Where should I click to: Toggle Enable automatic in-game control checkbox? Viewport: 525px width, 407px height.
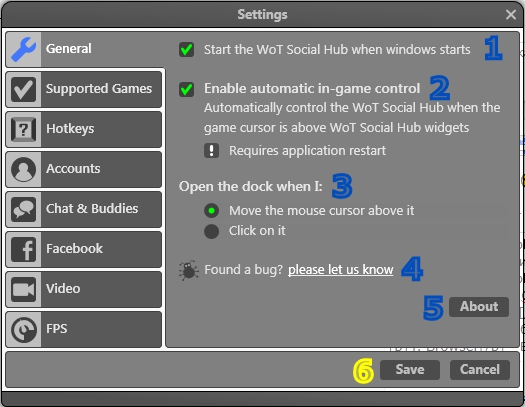(x=186, y=89)
